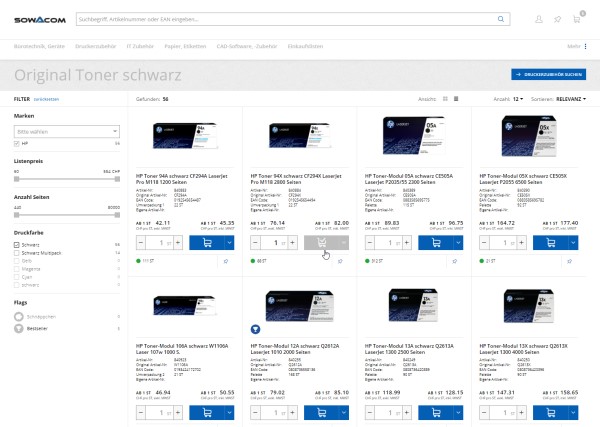600x427 pixels.
Task: Click DRUCKERZUBEHÖR SUCHEN button
Action: [548, 74]
